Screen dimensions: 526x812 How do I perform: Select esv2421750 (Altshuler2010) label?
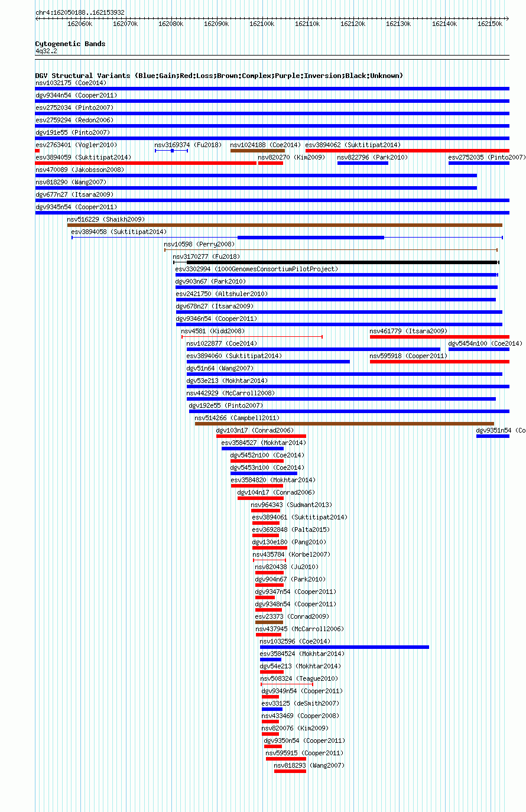(222, 294)
